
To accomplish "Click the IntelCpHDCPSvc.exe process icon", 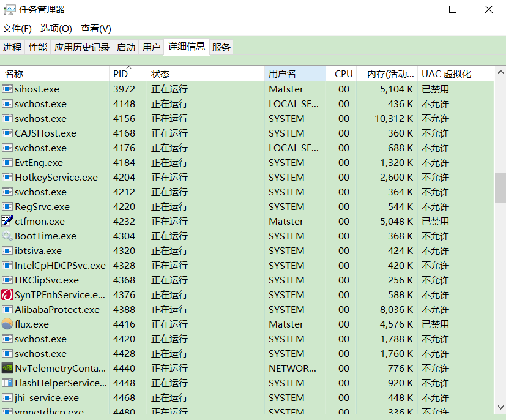I will click(7, 265).
